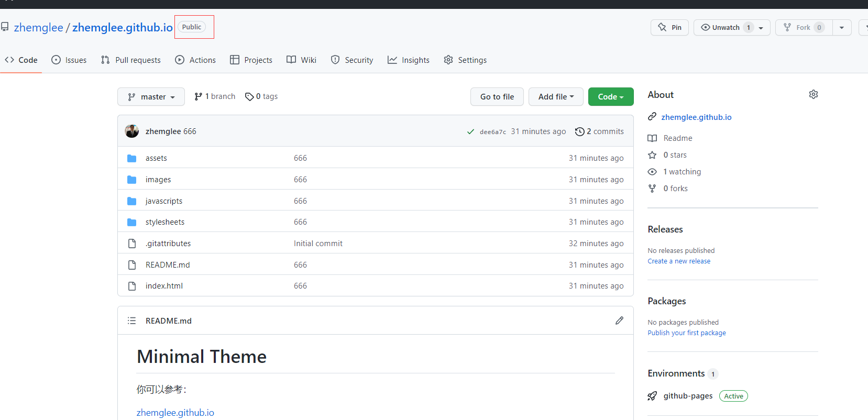Click the assets row 666 commit message
The height and width of the screenshot is (420, 868).
pyautogui.click(x=300, y=158)
